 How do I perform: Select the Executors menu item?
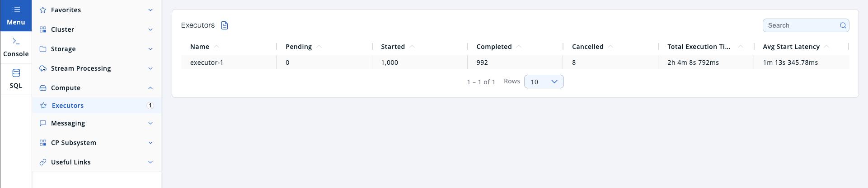(68, 106)
